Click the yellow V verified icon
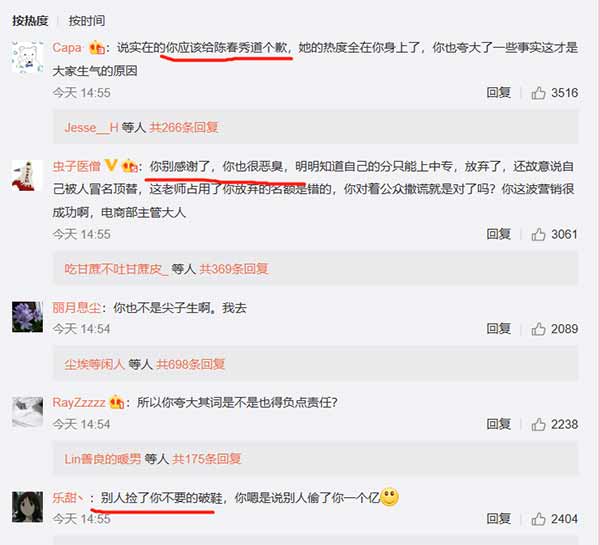This screenshot has width=600, height=545. pyautogui.click(x=111, y=166)
